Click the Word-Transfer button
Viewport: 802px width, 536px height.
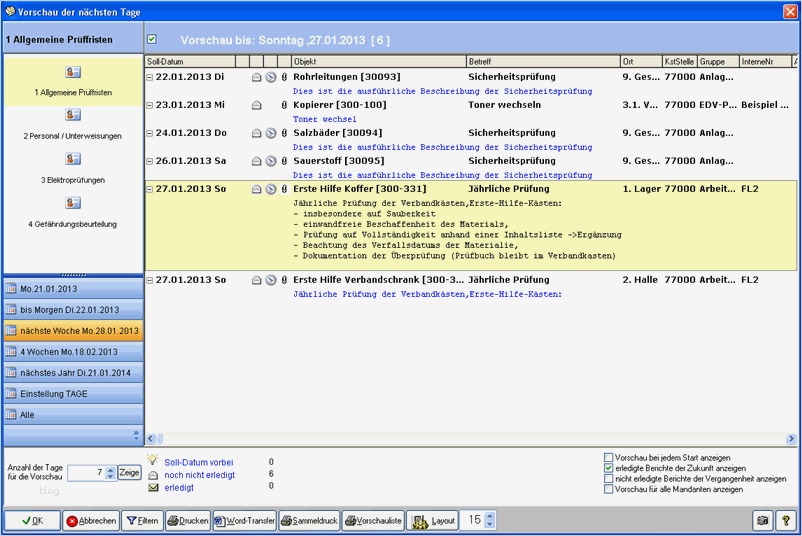point(243,520)
